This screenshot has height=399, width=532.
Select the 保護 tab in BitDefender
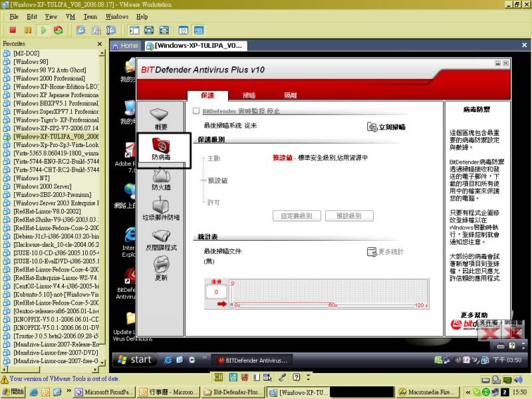[x=207, y=95]
